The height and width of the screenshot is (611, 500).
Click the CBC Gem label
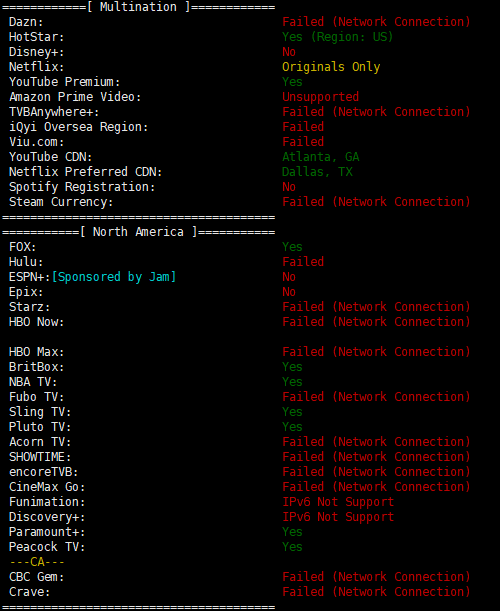37,577
